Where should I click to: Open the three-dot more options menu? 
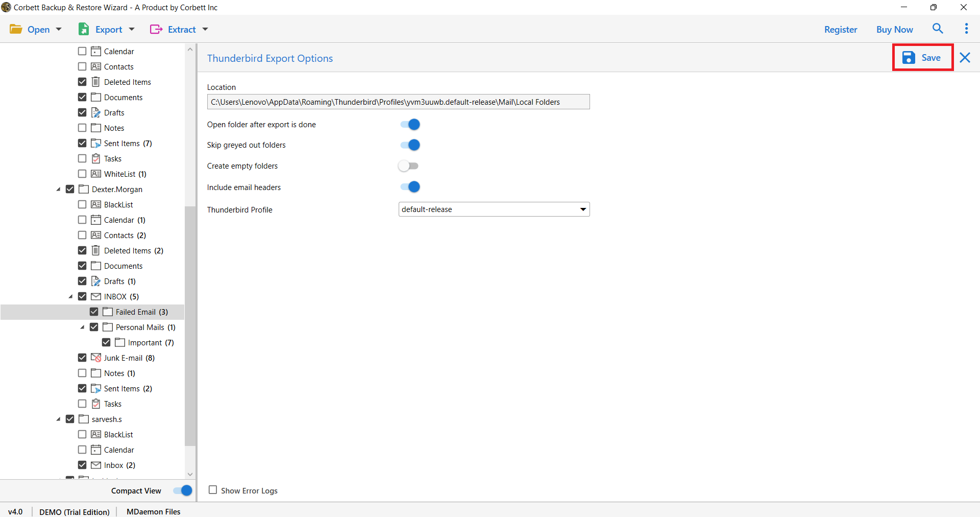[966, 29]
